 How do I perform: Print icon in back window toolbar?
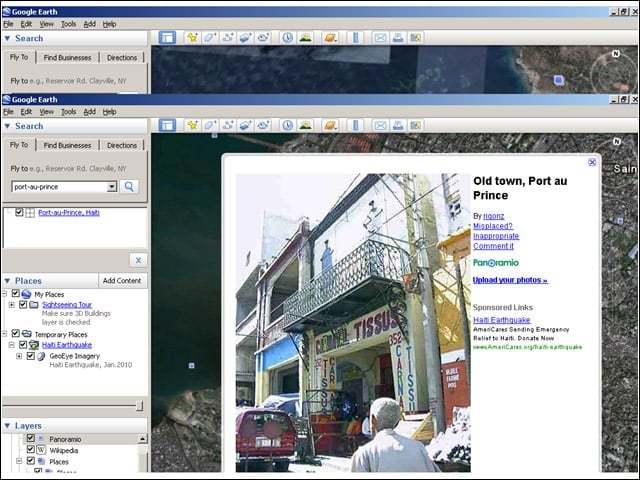click(398, 38)
